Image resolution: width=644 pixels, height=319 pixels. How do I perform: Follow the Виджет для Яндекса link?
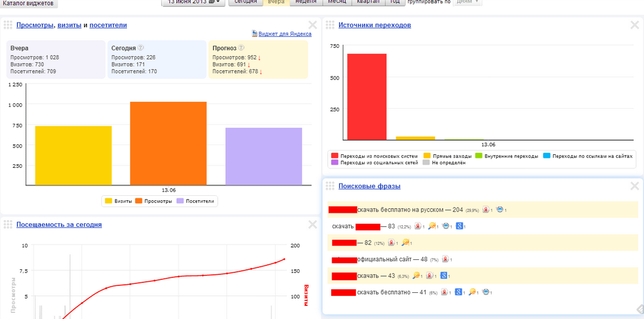(x=285, y=34)
